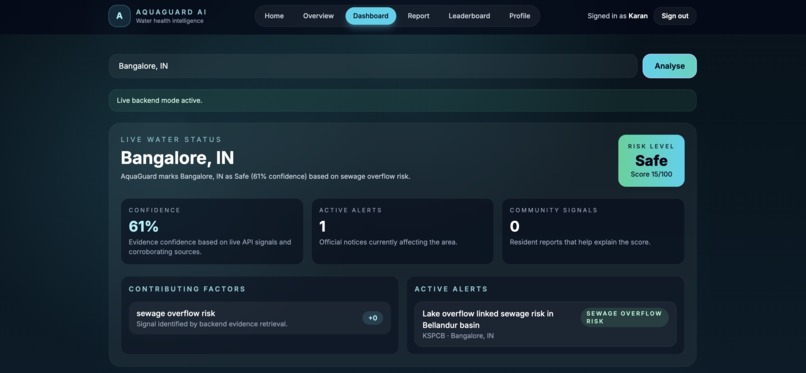Click 'Resident reports that help explain the score.'
The image size is (806, 373).
point(580,242)
